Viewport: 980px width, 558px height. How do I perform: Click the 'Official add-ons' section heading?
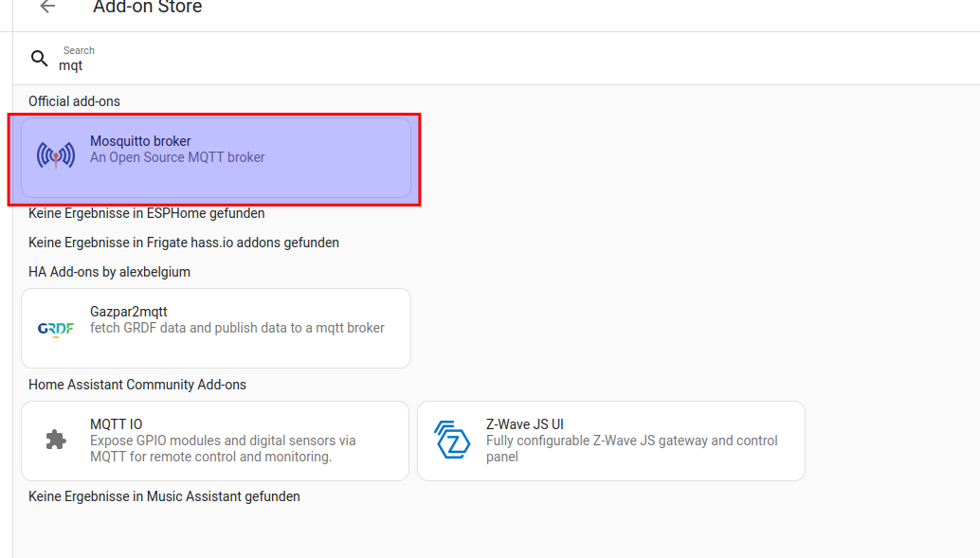tap(74, 101)
